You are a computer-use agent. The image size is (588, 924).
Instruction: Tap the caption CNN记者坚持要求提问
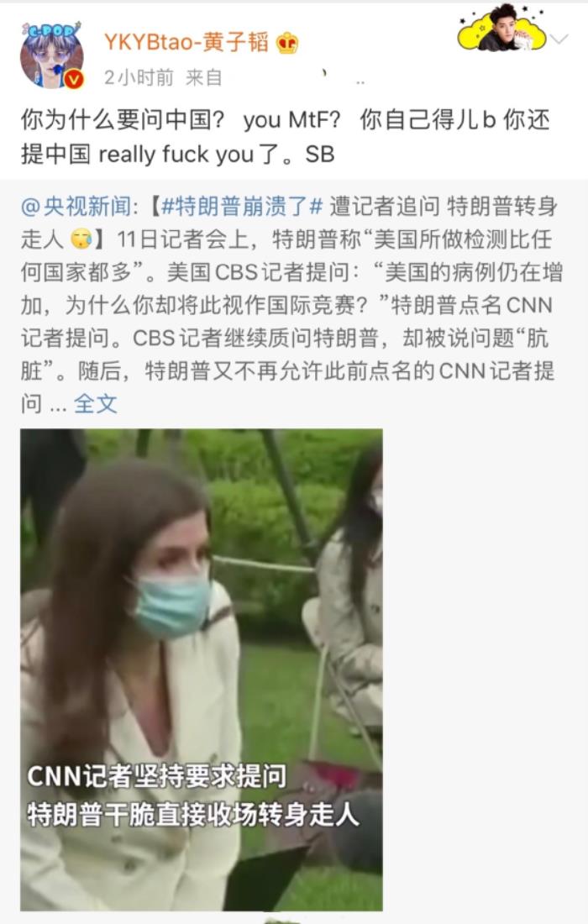tap(157, 775)
